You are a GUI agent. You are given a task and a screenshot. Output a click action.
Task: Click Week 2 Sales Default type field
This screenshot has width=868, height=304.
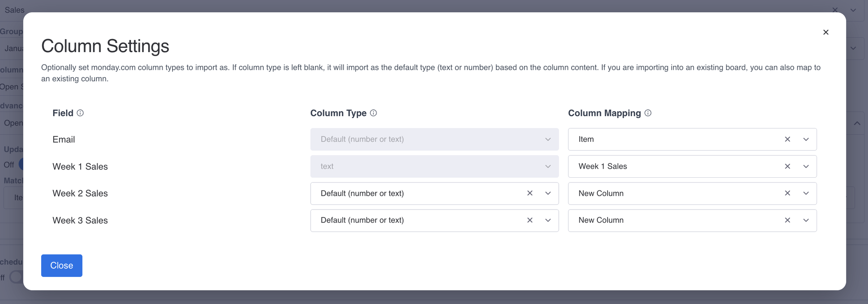434,193
